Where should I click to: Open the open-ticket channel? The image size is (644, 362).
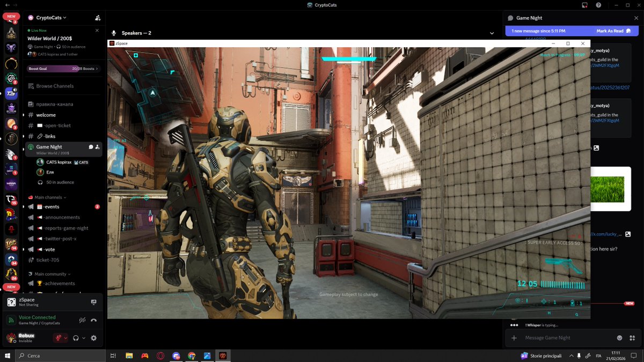pyautogui.click(x=63, y=125)
